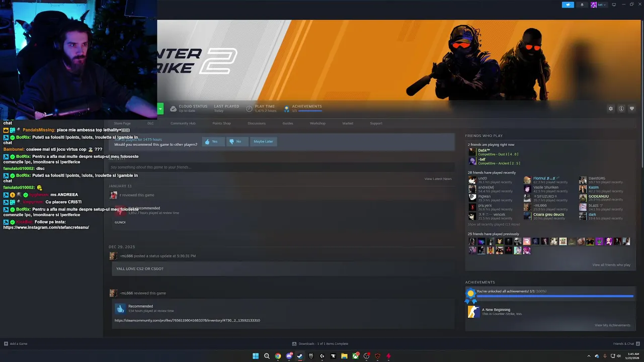This screenshot has height=362, width=644.
Task: Open und0 friend profile entry
Action: point(491,180)
